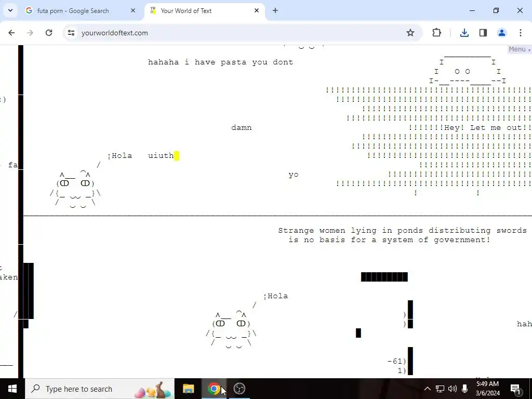Open the clock showing 5:49 AM
The height and width of the screenshot is (399, 532).
pyautogui.click(x=487, y=389)
